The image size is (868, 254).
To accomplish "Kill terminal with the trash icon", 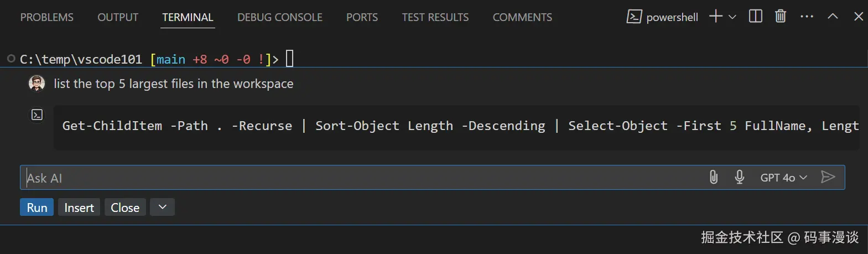I will point(780,17).
